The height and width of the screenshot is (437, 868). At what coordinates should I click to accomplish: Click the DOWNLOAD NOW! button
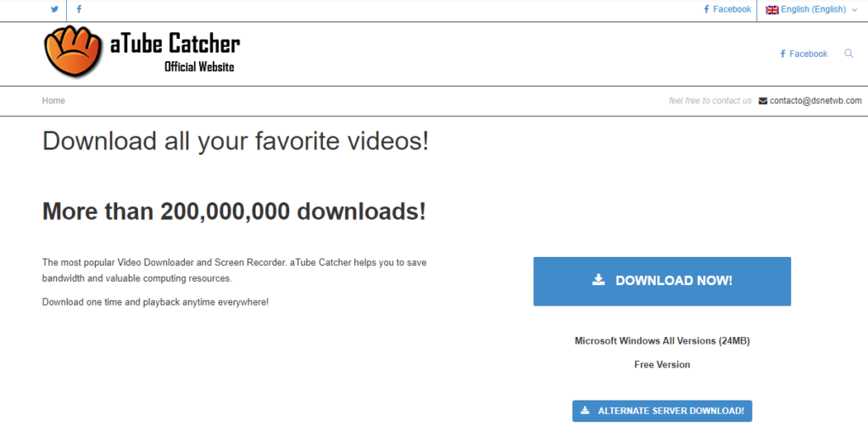[x=662, y=282]
